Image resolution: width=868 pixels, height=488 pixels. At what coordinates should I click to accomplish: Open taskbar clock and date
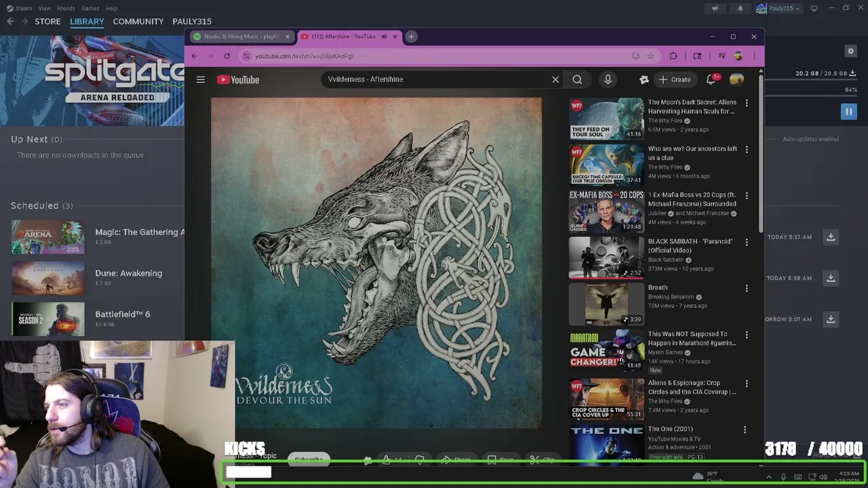pos(848,477)
